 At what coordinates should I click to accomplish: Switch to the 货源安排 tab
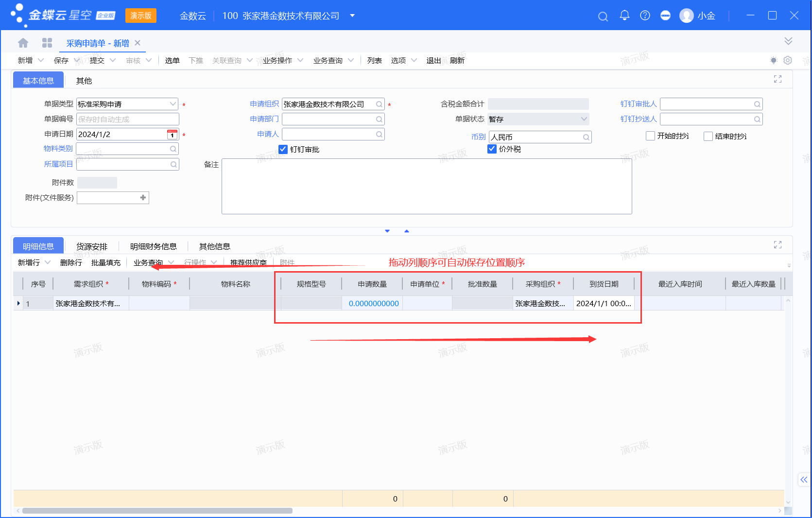(x=92, y=246)
